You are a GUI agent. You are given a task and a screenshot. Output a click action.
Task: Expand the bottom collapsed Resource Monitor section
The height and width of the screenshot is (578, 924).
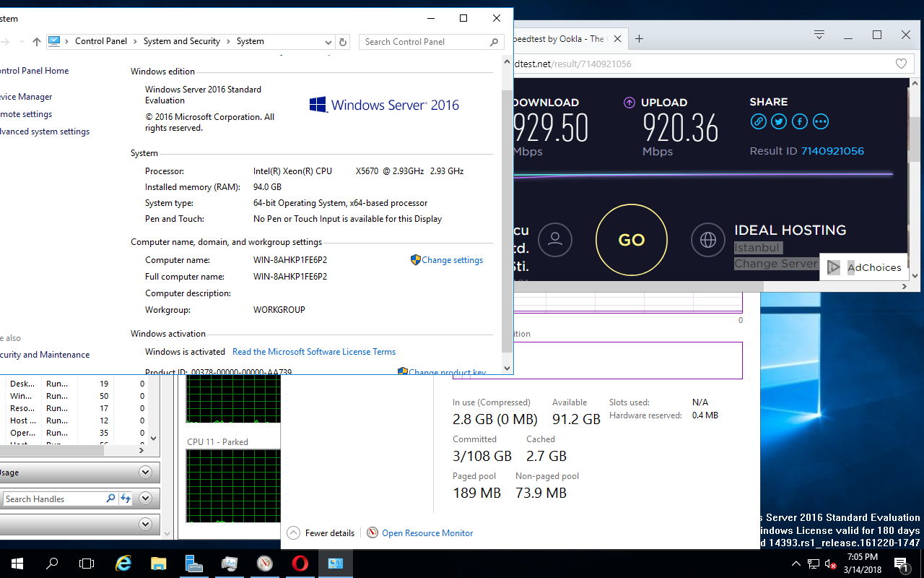click(145, 524)
